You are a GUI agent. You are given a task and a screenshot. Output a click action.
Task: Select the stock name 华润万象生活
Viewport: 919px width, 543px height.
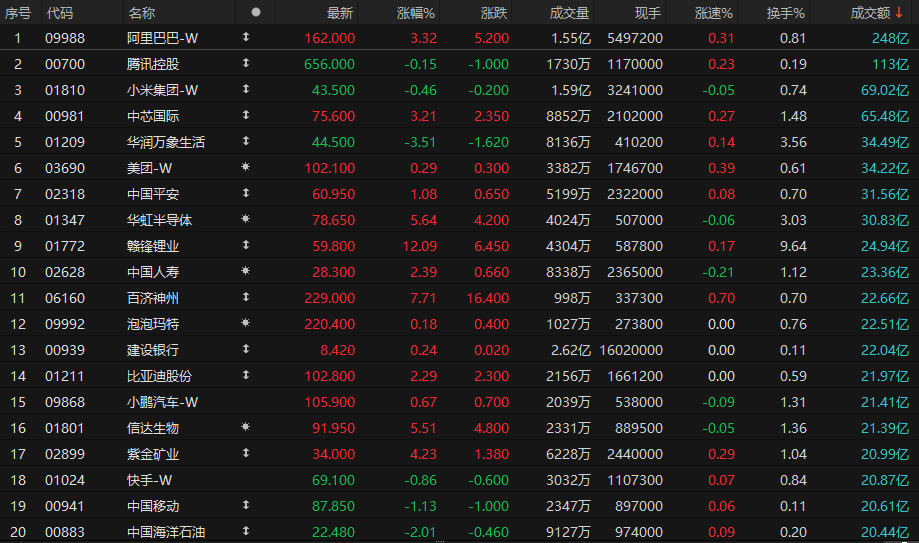(x=166, y=142)
